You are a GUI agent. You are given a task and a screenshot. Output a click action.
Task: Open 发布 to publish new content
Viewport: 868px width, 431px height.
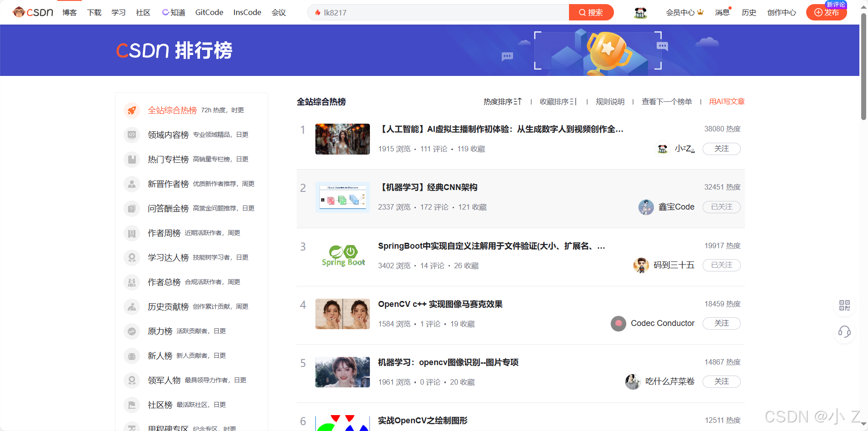(826, 12)
